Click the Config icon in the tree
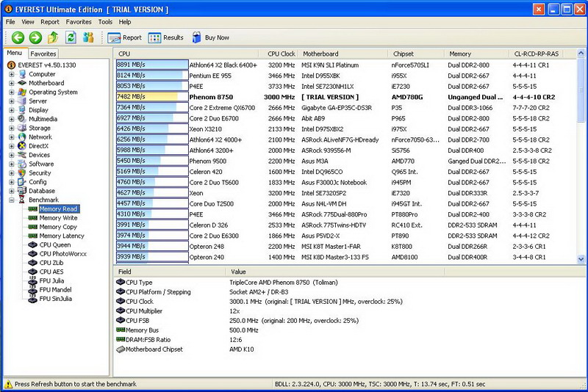 click(x=22, y=182)
